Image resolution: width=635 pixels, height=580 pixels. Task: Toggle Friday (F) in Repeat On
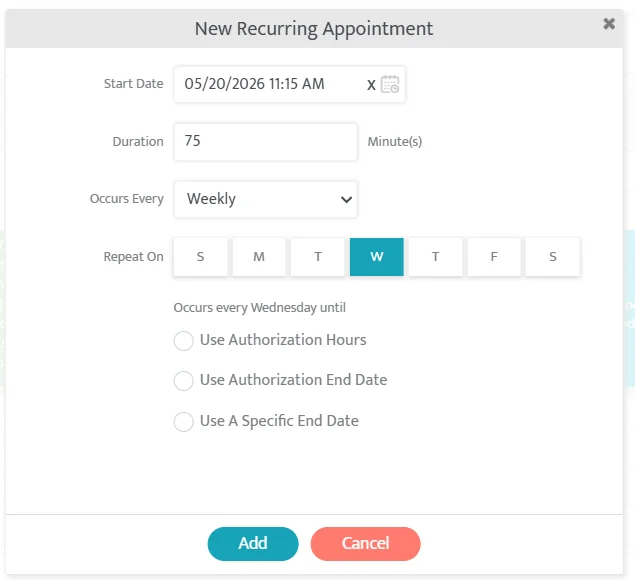pos(494,257)
